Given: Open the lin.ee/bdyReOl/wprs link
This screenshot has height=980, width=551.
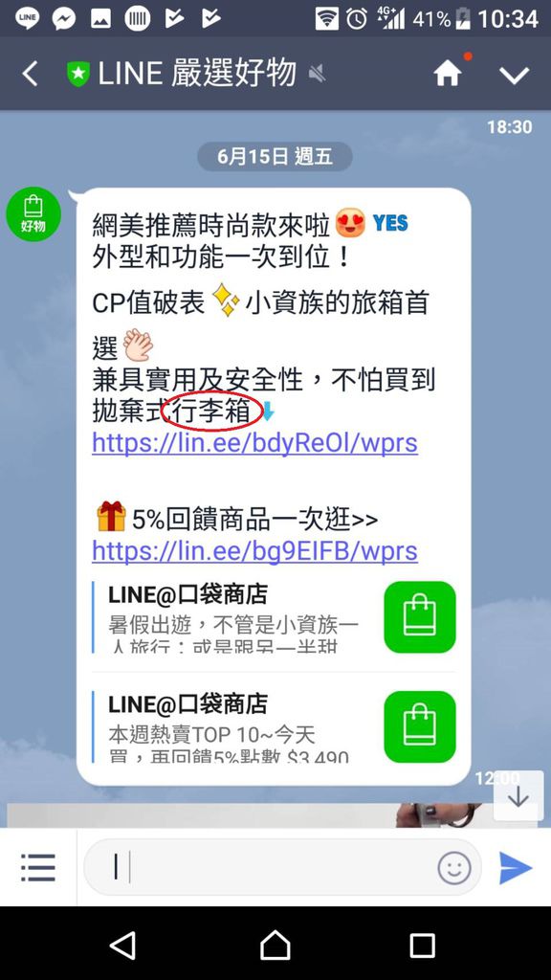Looking at the screenshot, I should 254,442.
